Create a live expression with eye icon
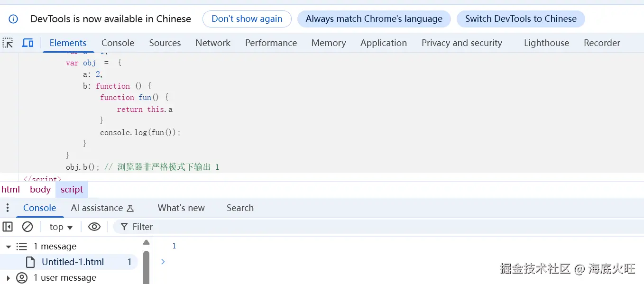The width and height of the screenshot is (644, 284). pyautogui.click(x=94, y=227)
